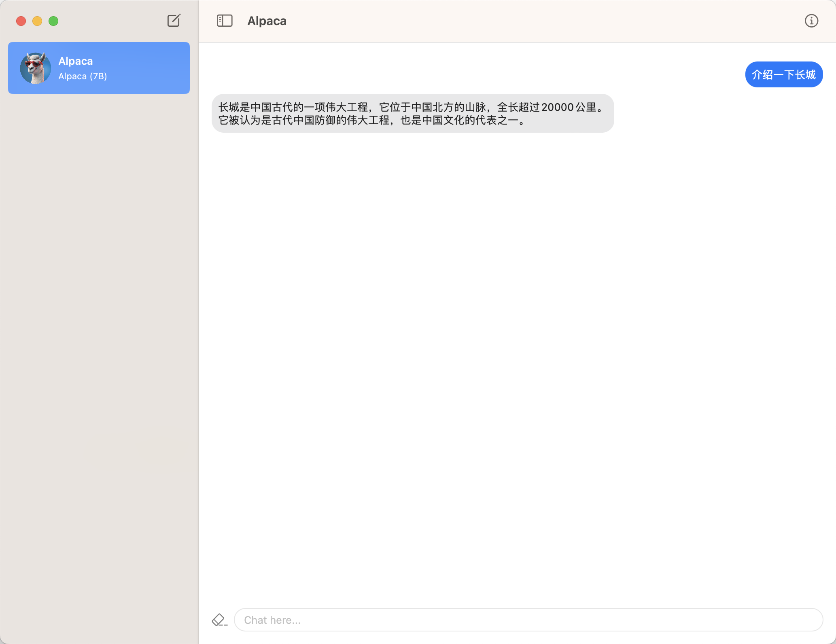Maximize the window with the green button

coord(53,21)
